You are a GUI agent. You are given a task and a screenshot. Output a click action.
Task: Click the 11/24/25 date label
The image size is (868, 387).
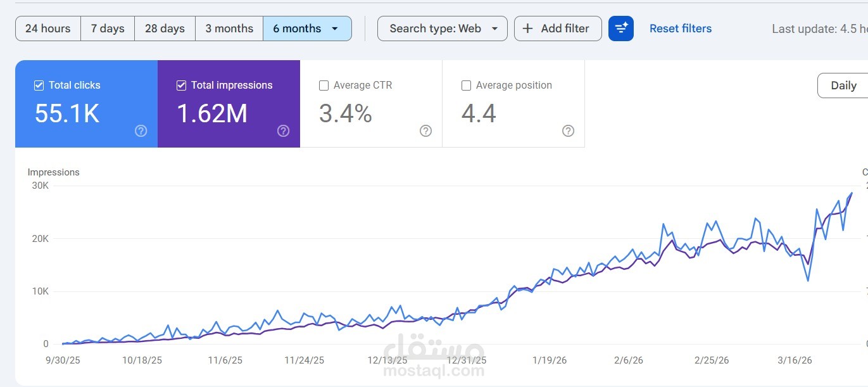click(304, 360)
